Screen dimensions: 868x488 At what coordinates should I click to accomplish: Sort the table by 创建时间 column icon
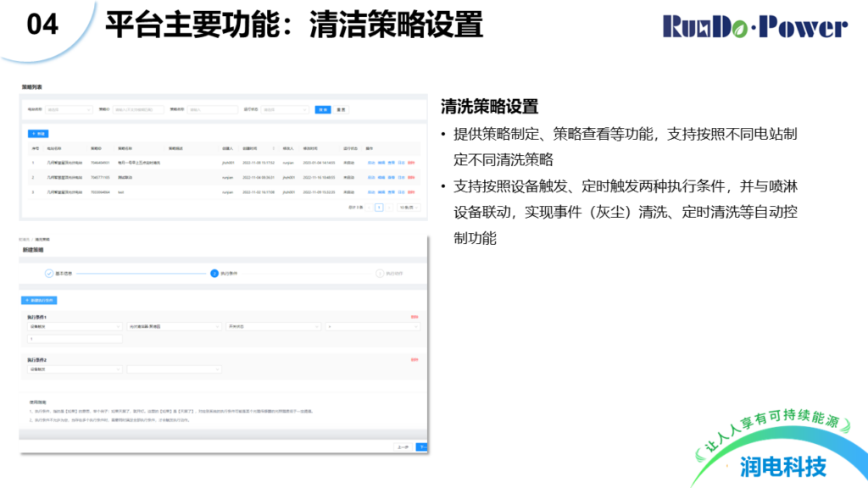pos(274,148)
